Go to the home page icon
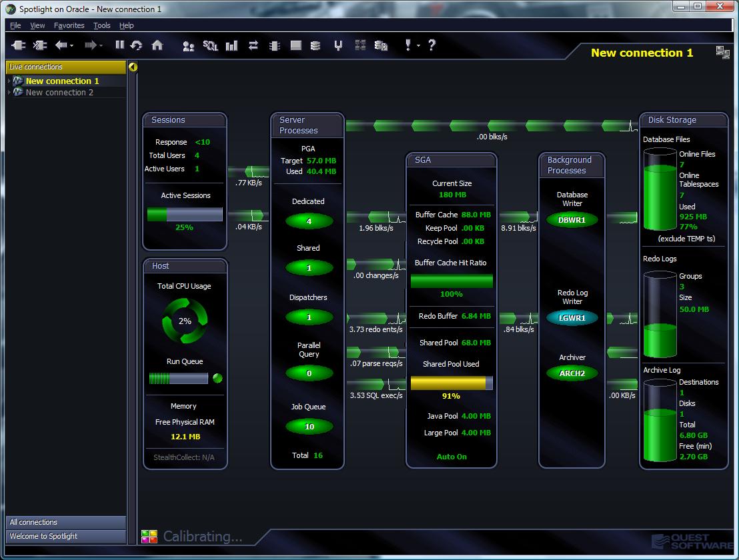The height and width of the screenshot is (560, 739). pyautogui.click(x=157, y=45)
